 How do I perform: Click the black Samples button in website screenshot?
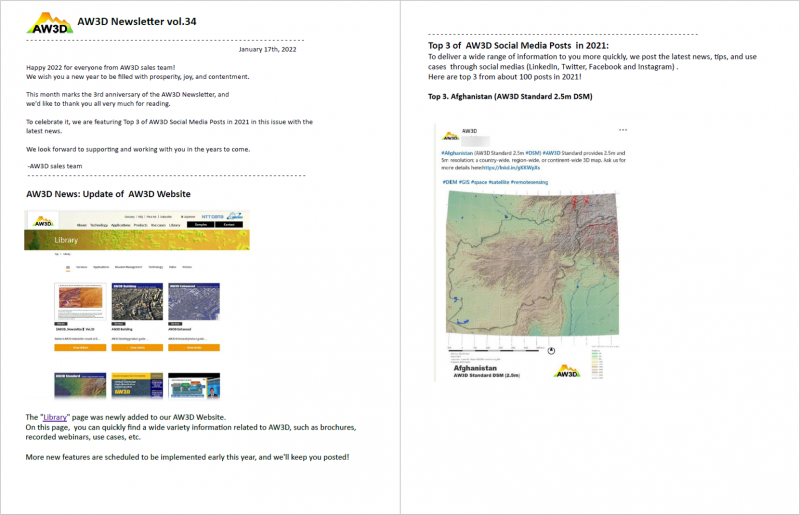pos(201,225)
